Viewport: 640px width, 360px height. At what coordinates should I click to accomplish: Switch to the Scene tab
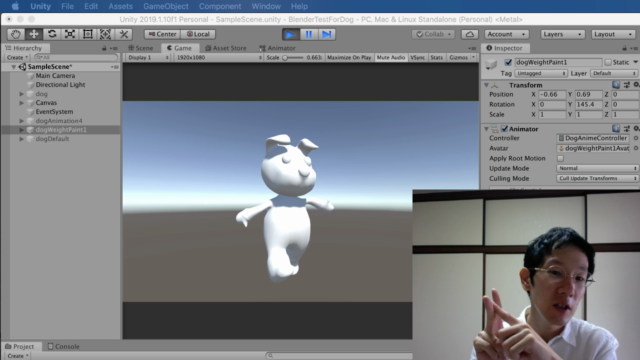coord(141,48)
